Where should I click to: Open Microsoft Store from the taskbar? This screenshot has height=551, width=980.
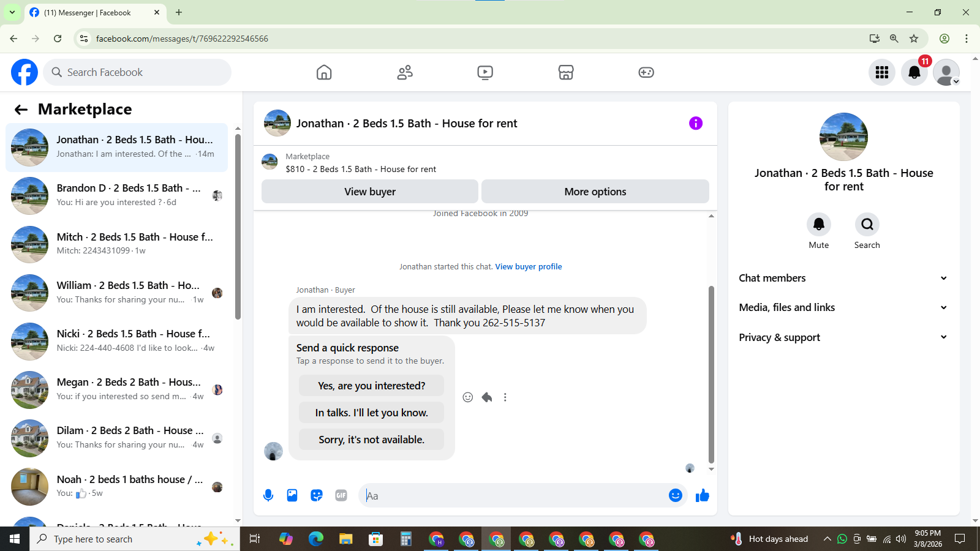(375, 539)
